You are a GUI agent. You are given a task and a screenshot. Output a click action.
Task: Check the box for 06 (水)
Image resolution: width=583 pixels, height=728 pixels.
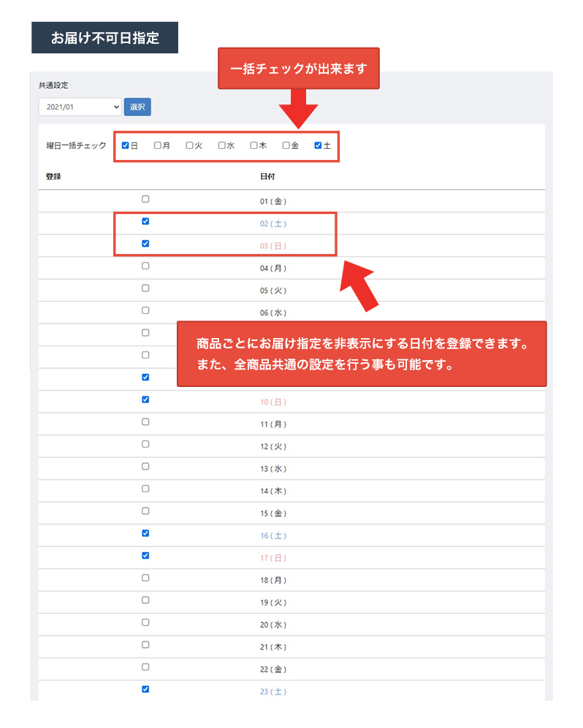coord(145,310)
